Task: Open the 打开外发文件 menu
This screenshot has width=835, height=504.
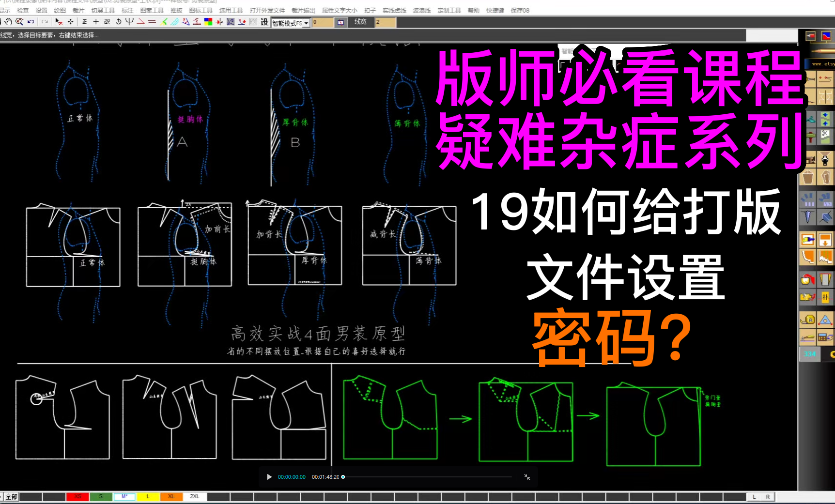Action: click(267, 10)
